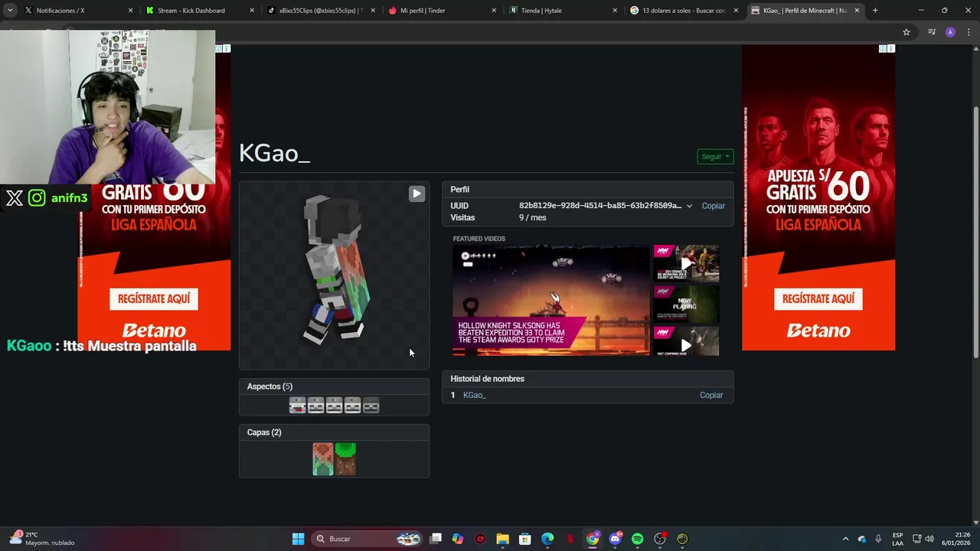Expand the UUID format chevron
Viewport: 980px width, 551px height.
pyautogui.click(x=689, y=206)
